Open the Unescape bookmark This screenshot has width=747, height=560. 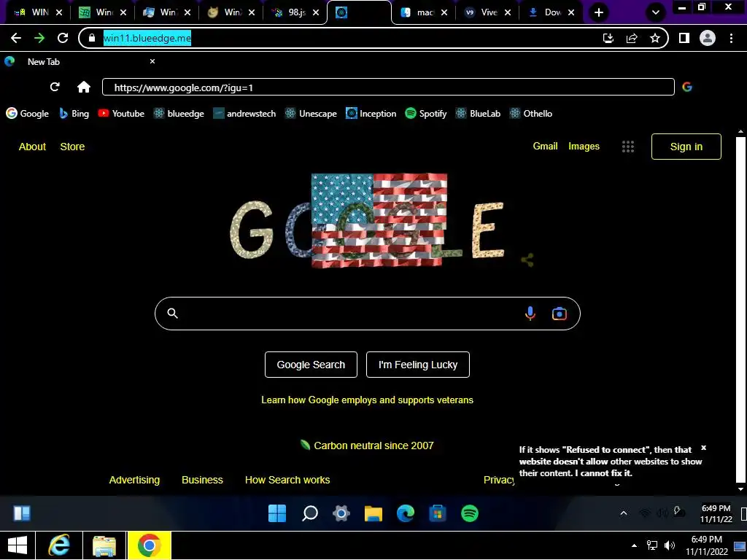tap(311, 113)
